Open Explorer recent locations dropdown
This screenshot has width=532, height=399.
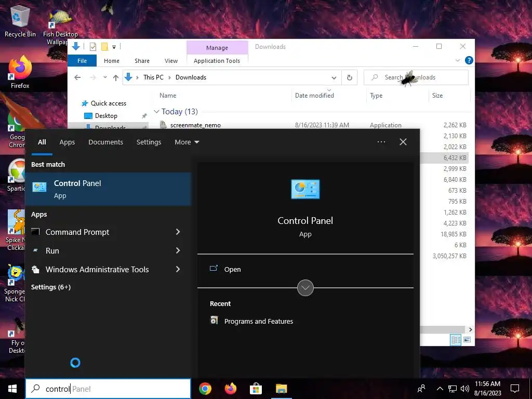(x=105, y=77)
